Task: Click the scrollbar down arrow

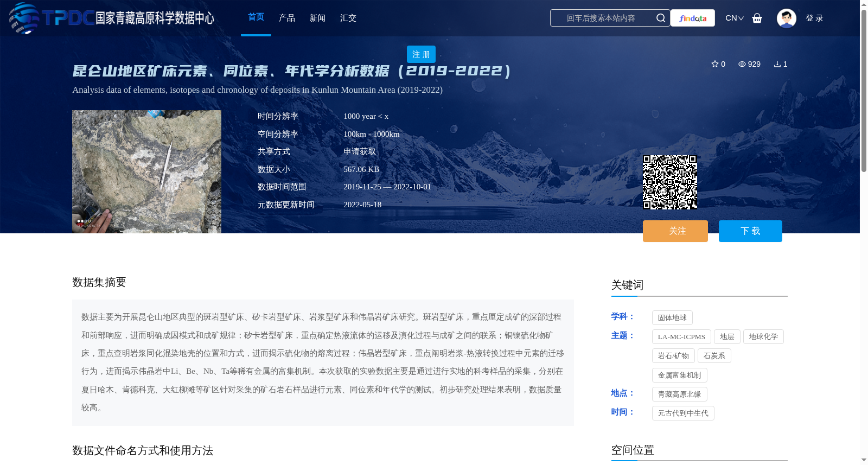Action: 864,460
